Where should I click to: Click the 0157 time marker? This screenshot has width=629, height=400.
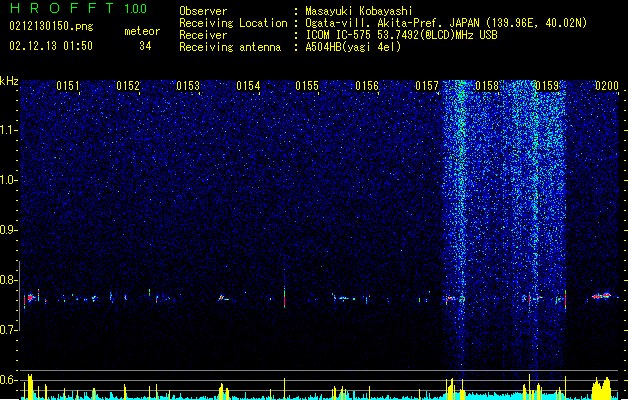pos(427,86)
